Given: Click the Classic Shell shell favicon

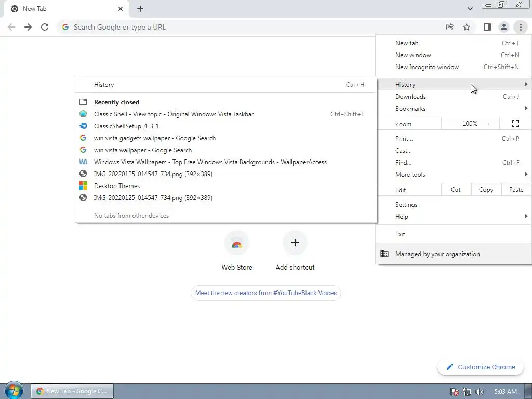Looking at the screenshot, I should point(83,114).
